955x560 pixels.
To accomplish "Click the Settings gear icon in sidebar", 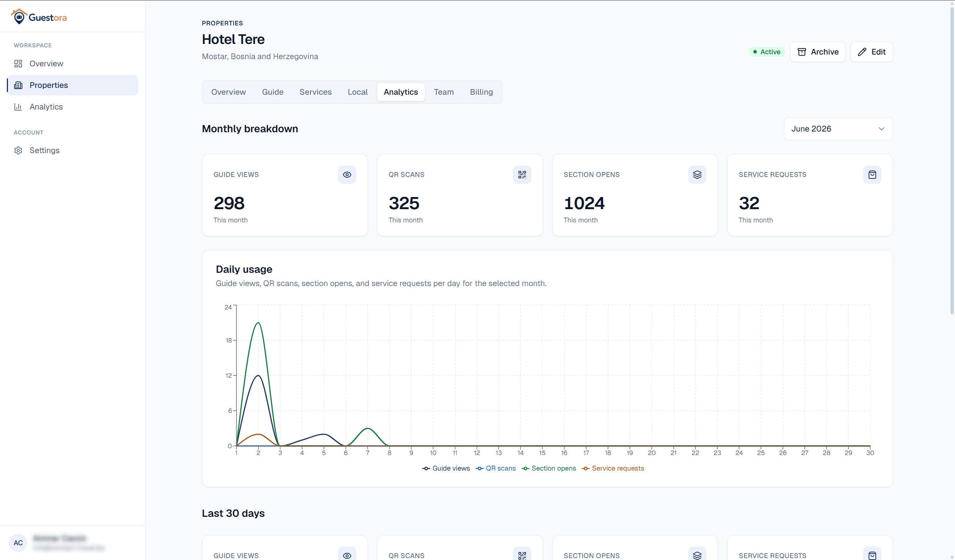I will pos(18,150).
